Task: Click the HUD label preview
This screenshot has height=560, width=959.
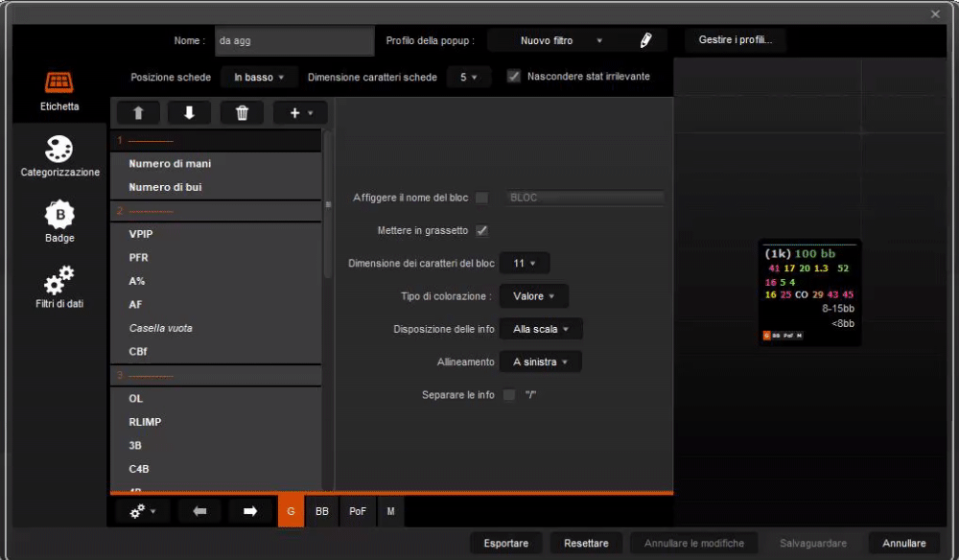Action: pos(809,292)
